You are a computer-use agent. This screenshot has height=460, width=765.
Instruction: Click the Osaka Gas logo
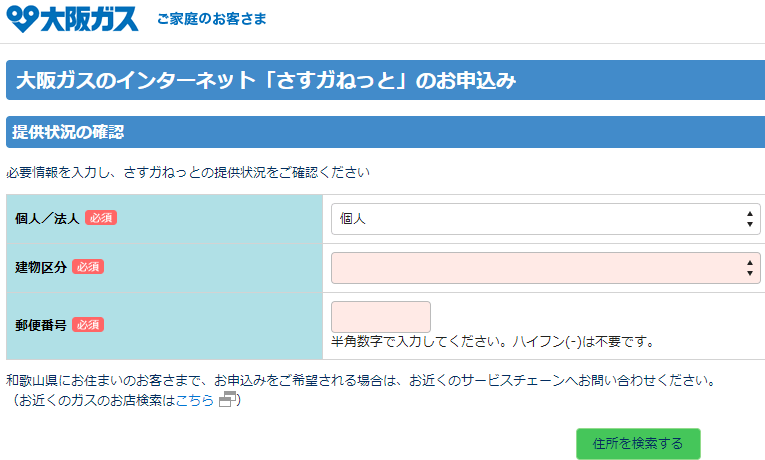click(x=72, y=19)
